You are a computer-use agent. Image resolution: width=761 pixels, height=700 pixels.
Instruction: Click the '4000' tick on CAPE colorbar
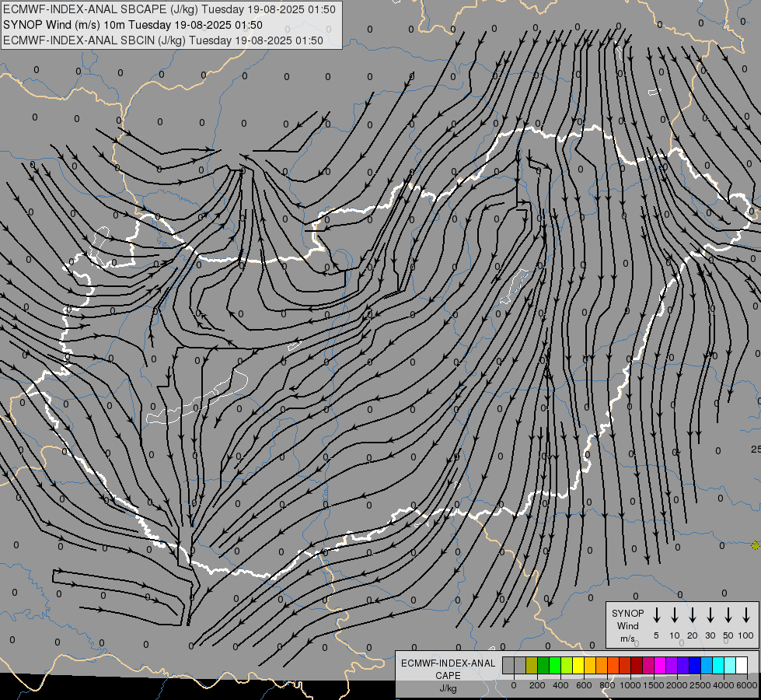723,685
